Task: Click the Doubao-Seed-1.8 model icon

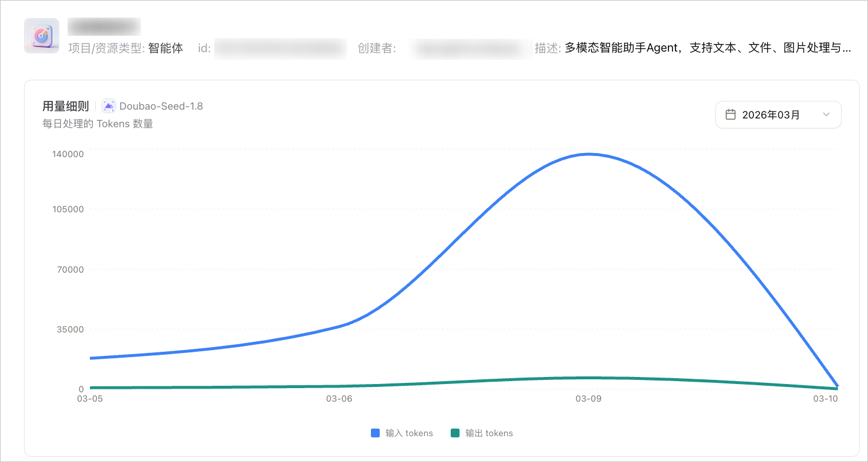Action: 109,106
